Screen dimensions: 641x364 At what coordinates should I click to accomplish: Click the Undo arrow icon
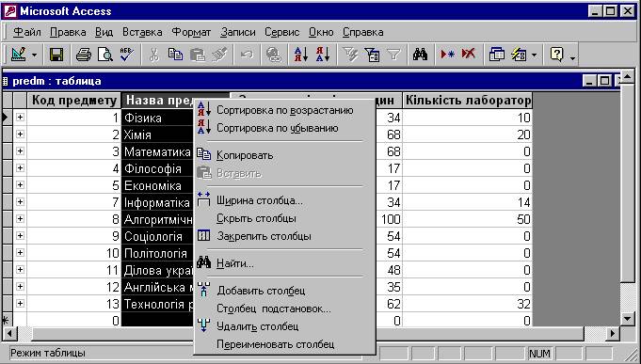(x=247, y=55)
